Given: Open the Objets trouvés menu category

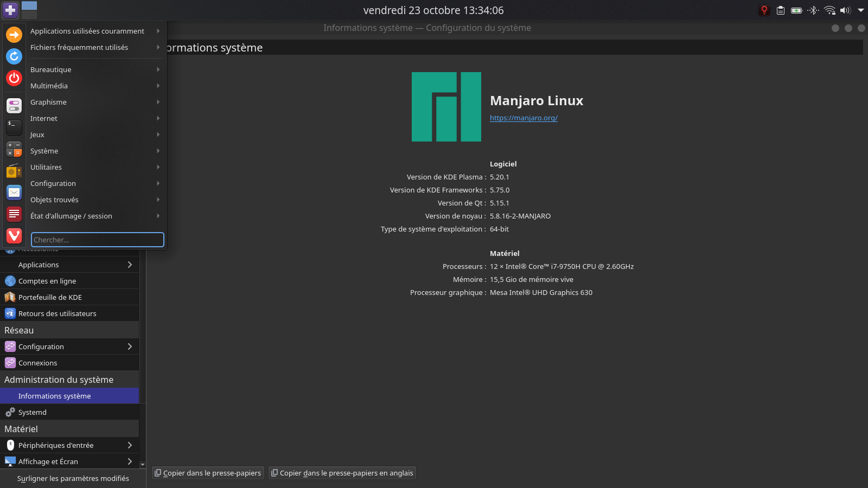Looking at the screenshot, I should point(95,200).
